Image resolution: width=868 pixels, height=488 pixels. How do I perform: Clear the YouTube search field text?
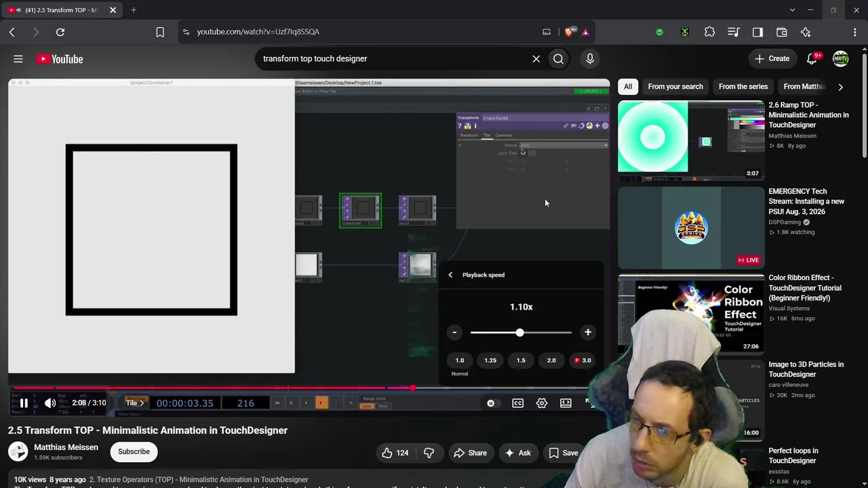pos(536,59)
